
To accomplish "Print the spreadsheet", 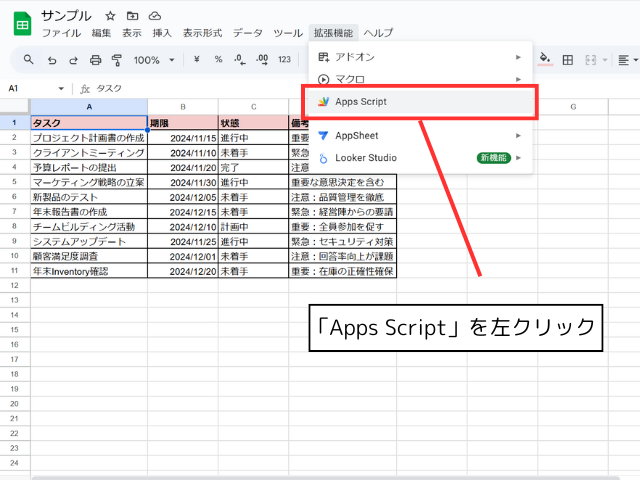I will pos(96,60).
